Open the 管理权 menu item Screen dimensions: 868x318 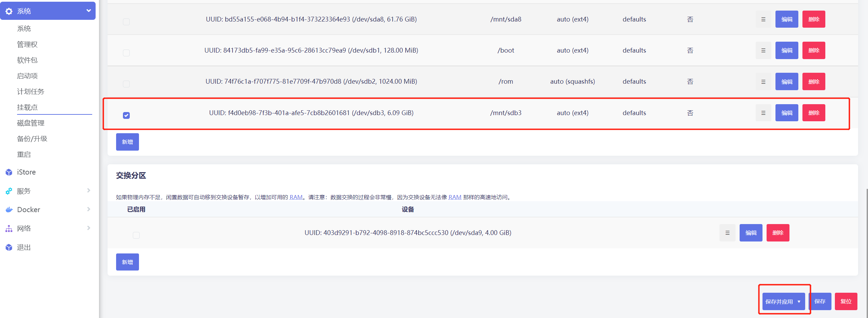tap(27, 44)
